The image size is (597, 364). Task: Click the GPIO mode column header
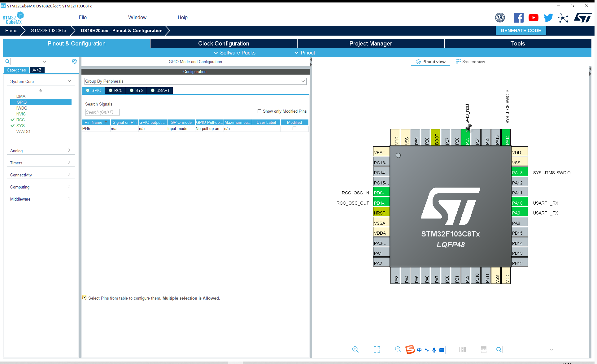[181, 122]
